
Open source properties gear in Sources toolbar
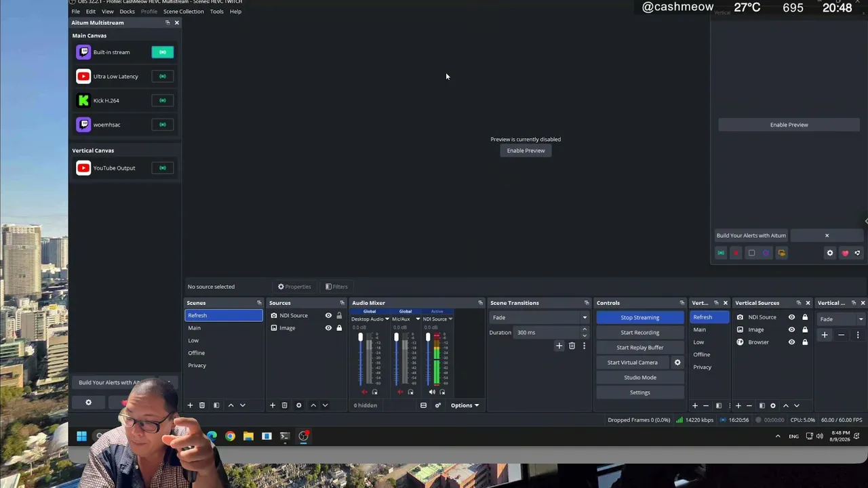pyautogui.click(x=299, y=405)
